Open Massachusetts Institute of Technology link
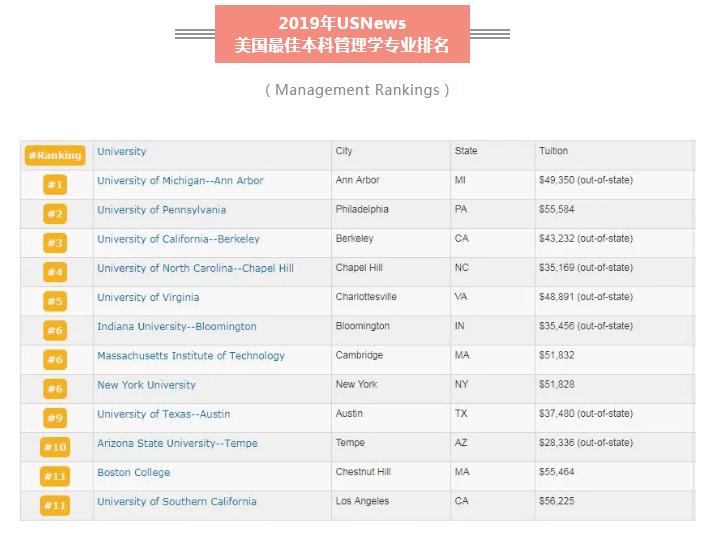This screenshot has height=535, width=715. pos(191,356)
